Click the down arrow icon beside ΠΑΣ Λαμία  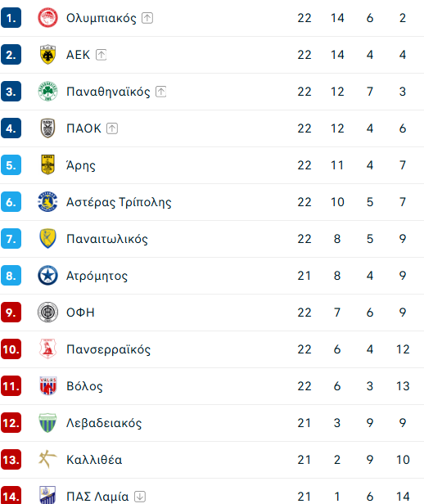coord(140,497)
